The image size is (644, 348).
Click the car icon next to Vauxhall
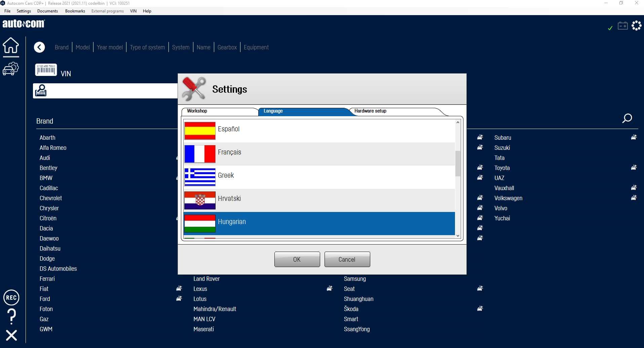click(634, 187)
